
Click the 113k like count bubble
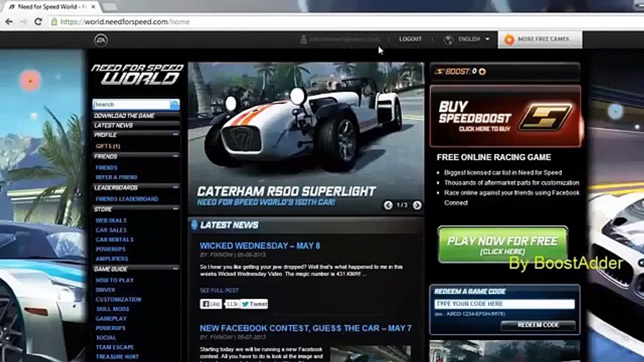231,304
